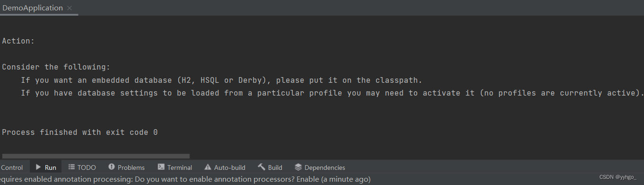The image size is (644, 185).
Task: Click the 'no profiles are currently active' line
Action: (x=332, y=93)
